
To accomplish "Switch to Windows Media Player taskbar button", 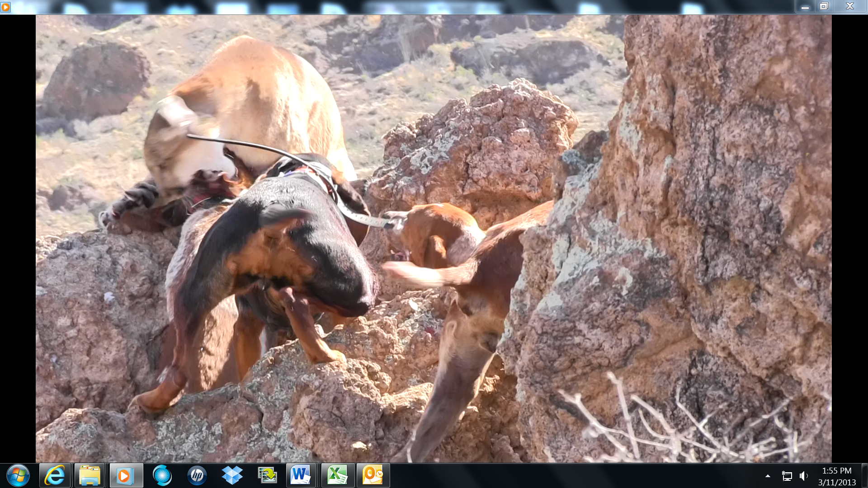I will 126,475.
